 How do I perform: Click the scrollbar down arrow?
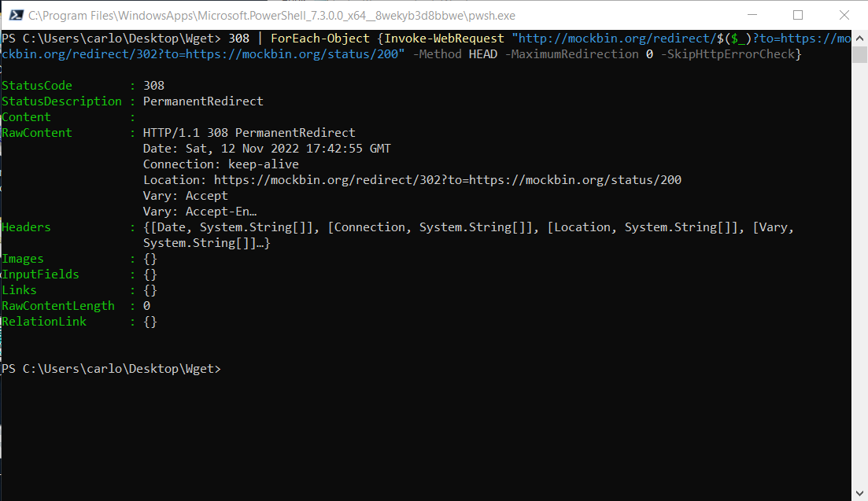pyautogui.click(x=859, y=492)
